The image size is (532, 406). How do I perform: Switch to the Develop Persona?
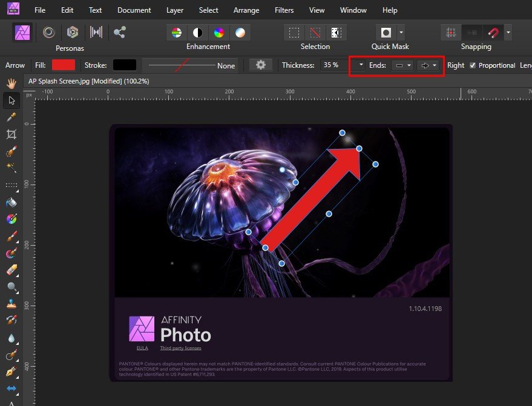pos(72,33)
